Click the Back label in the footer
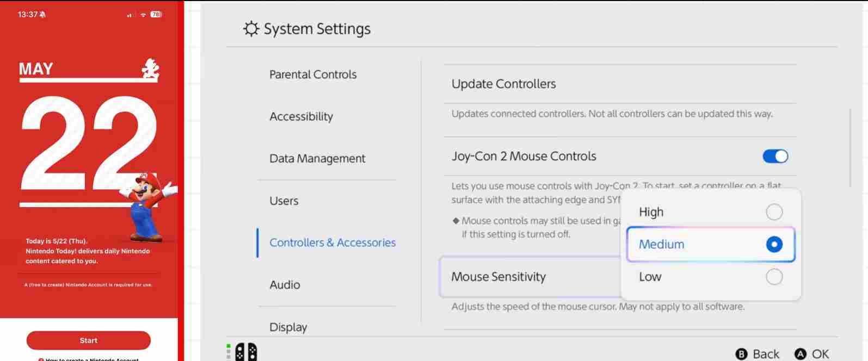868x361 pixels. (x=766, y=354)
